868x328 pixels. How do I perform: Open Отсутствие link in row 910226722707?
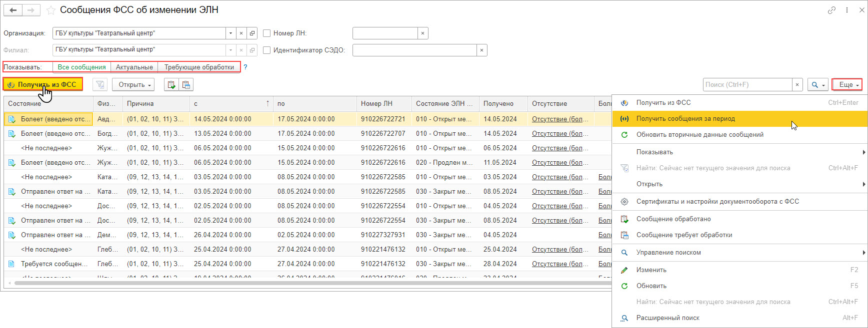point(560,134)
